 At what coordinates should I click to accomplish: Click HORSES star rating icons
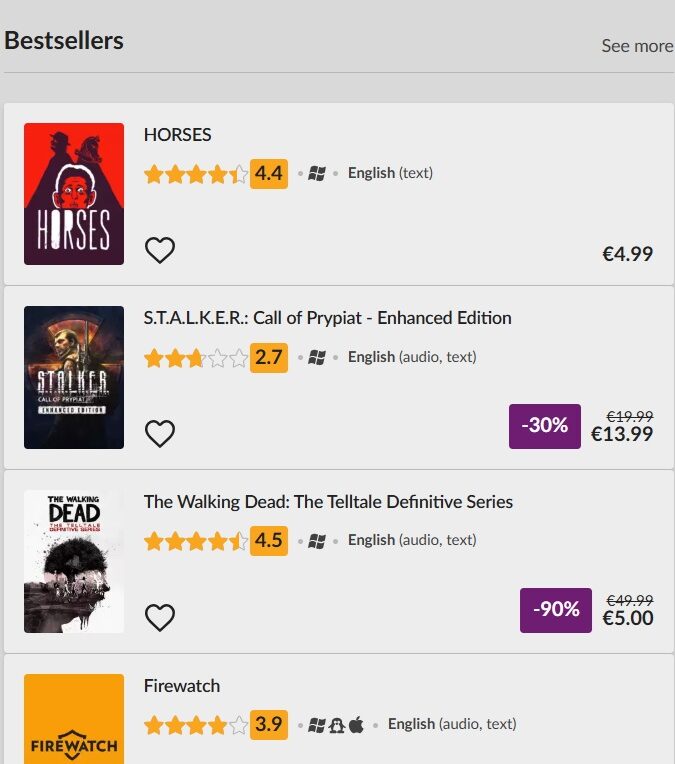pyautogui.click(x=195, y=174)
